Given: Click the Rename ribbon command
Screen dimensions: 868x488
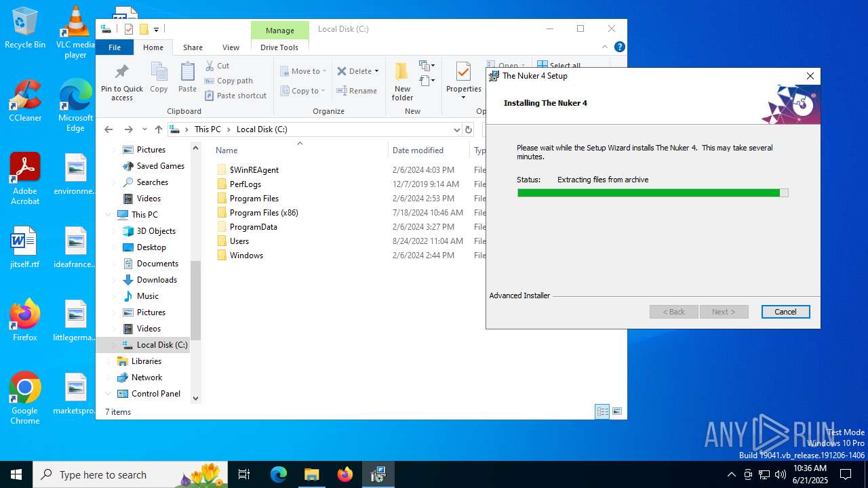Looking at the screenshot, I should 357,91.
